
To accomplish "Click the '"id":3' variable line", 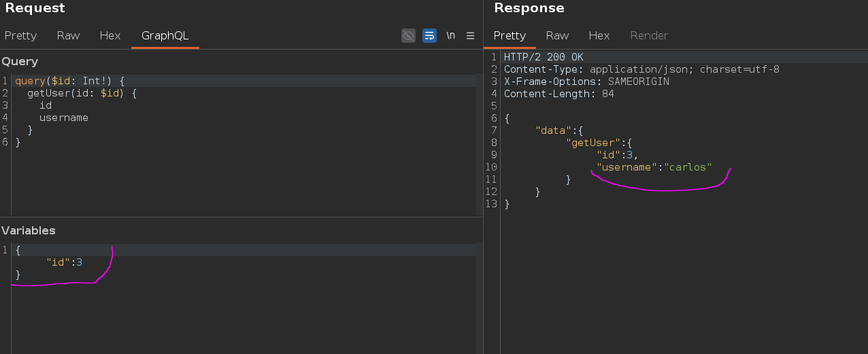I will 64,262.
